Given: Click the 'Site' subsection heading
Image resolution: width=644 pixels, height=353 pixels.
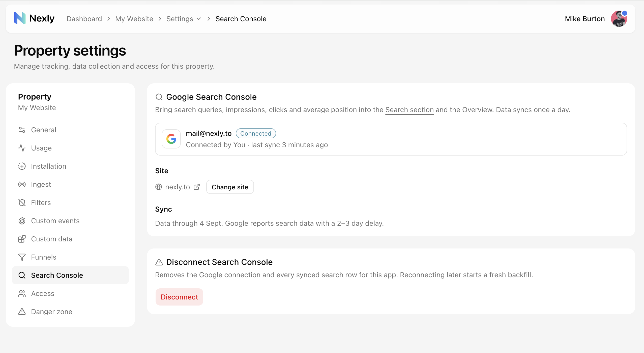Looking at the screenshot, I should click(162, 171).
